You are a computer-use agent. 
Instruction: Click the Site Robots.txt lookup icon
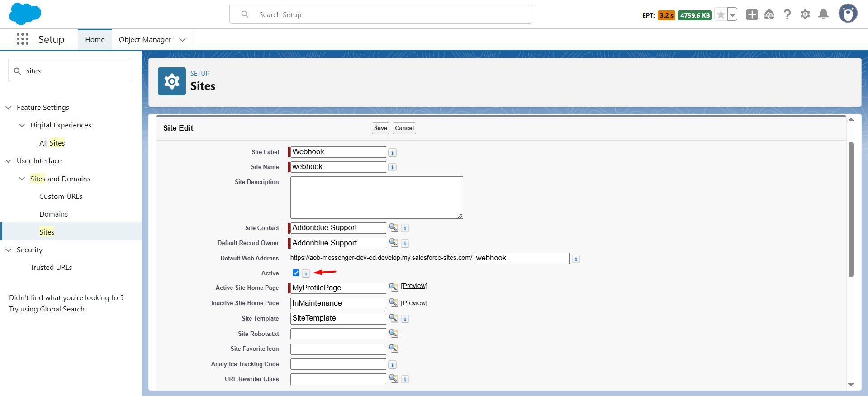pos(394,333)
